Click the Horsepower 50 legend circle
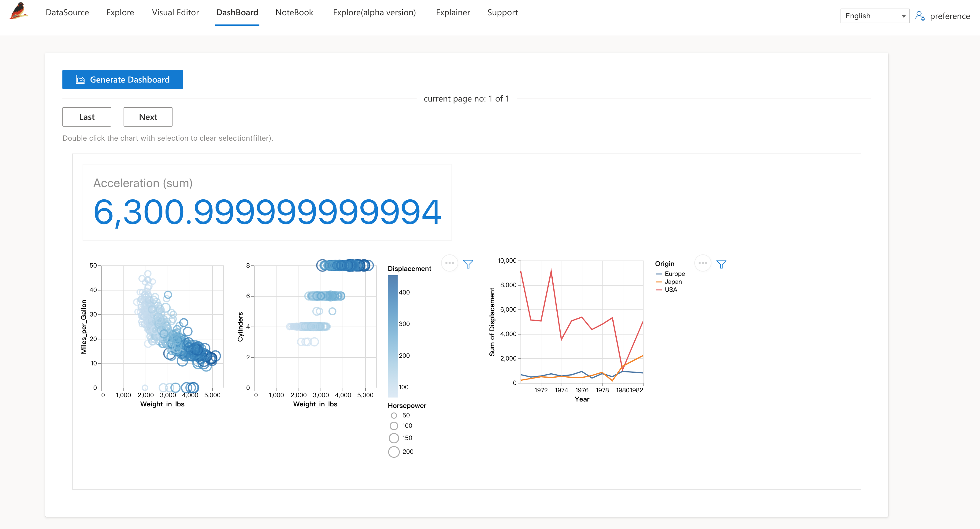The image size is (980, 529). pos(394,416)
